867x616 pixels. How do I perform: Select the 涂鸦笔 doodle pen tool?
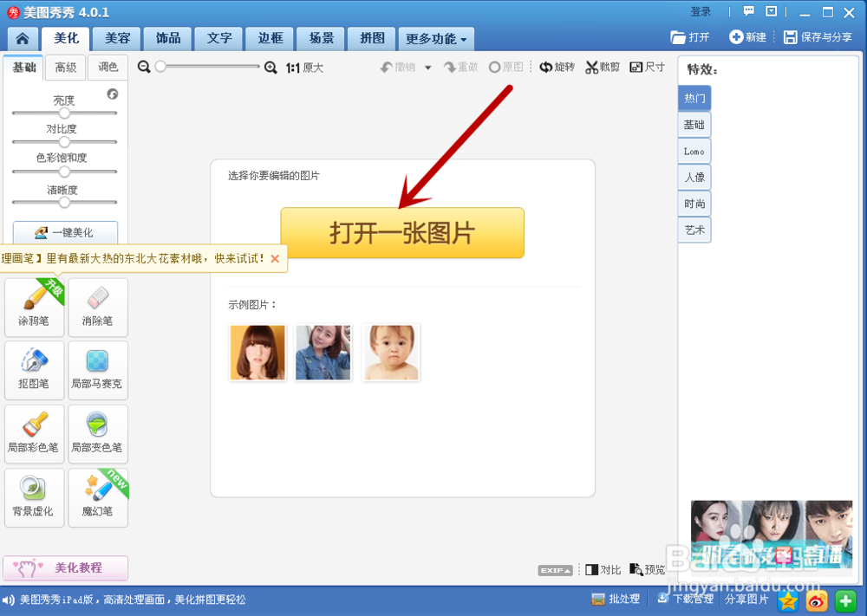pos(35,308)
